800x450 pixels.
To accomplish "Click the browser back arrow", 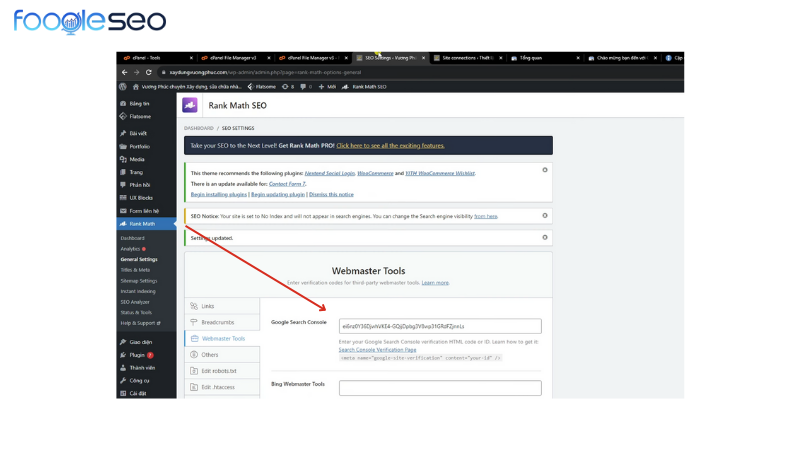I will click(124, 72).
